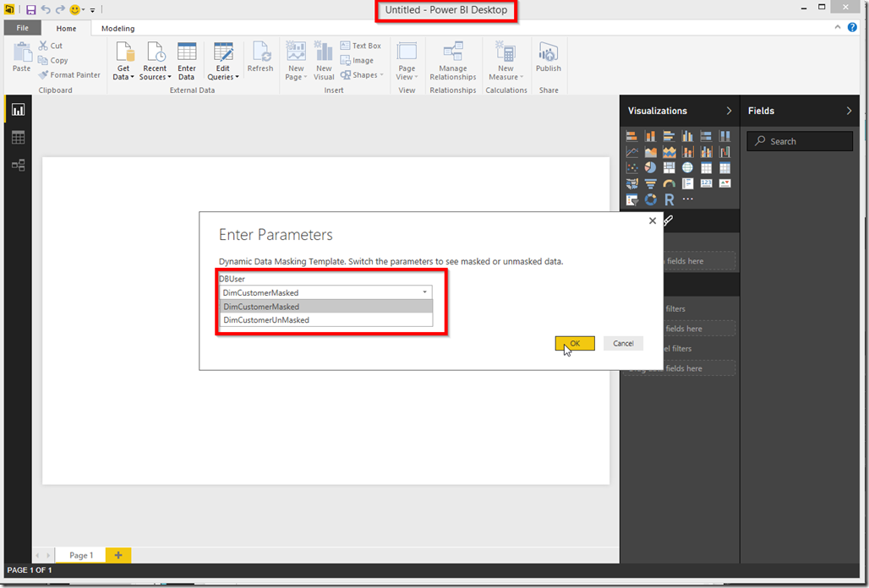Click Cut in Clipboard group
The image size is (869, 588).
[51, 46]
